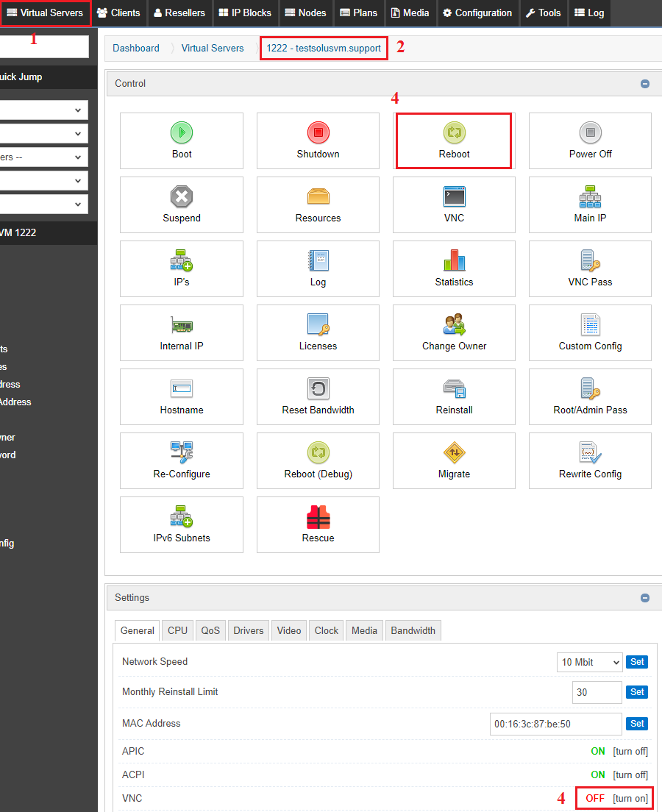Image resolution: width=662 pixels, height=812 pixels.
Task: Turn off the ACPI setting
Action: pos(630,774)
